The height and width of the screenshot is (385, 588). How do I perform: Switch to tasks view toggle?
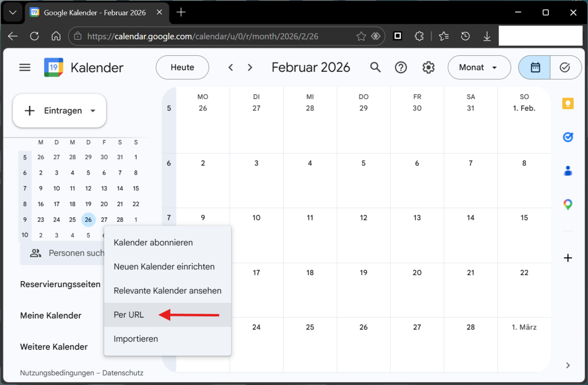(565, 68)
